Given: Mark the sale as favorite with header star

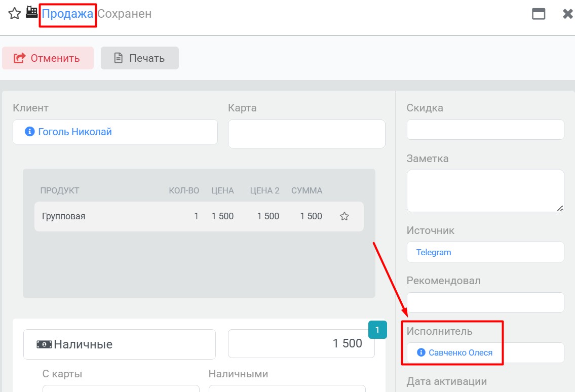Looking at the screenshot, I should [x=15, y=14].
